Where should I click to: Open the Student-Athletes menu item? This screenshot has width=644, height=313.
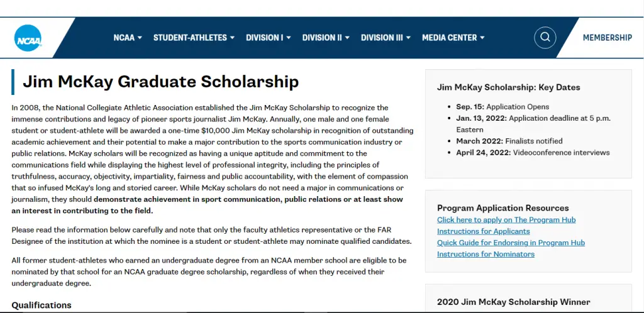tap(190, 38)
